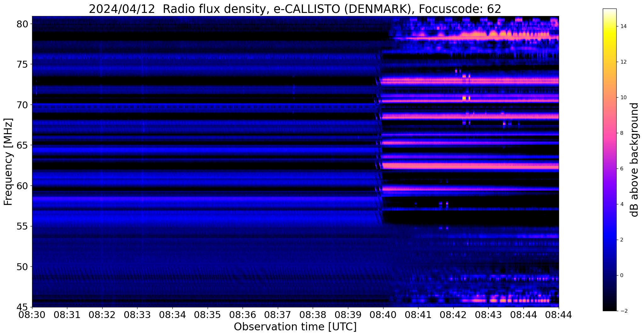
Task: Click the 45 MHz frequency tick label
Action: tap(22, 307)
